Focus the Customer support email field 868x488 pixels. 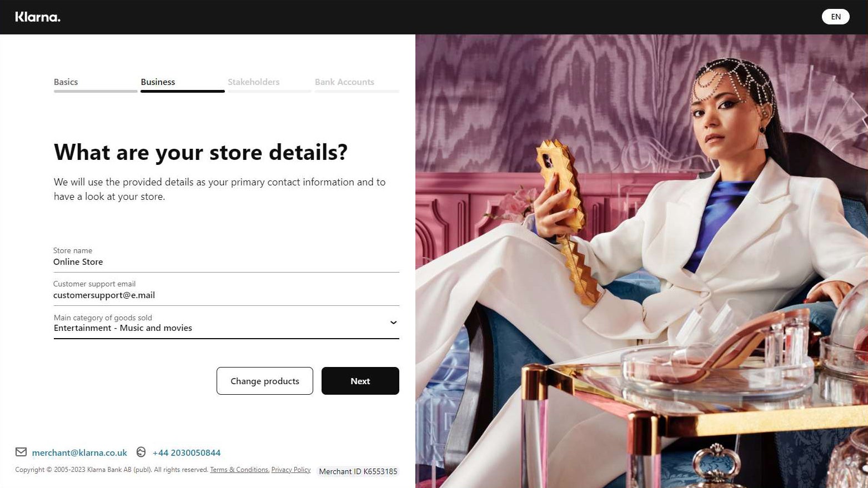click(x=226, y=290)
